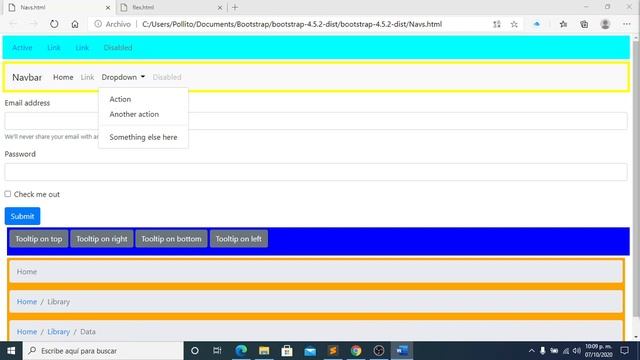Screen dimensions: 640x360
Task: Close the Navs.html tab
Action: click(x=108, y=7)
